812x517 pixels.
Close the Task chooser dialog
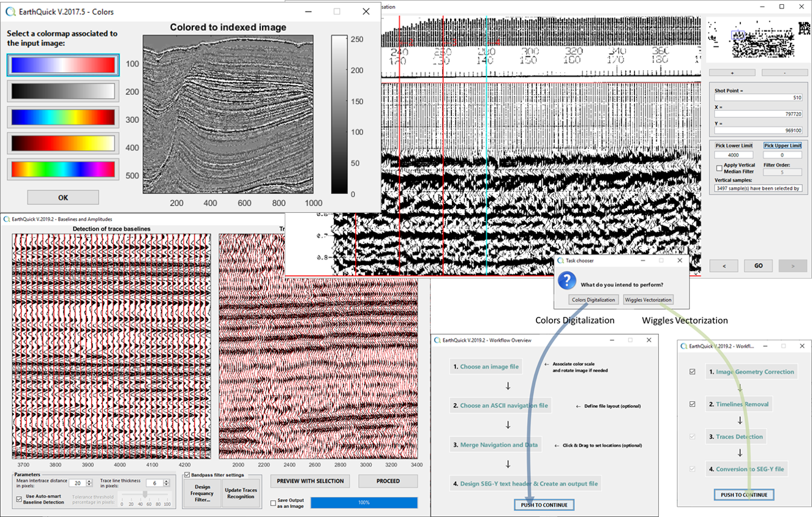[680, 261]
